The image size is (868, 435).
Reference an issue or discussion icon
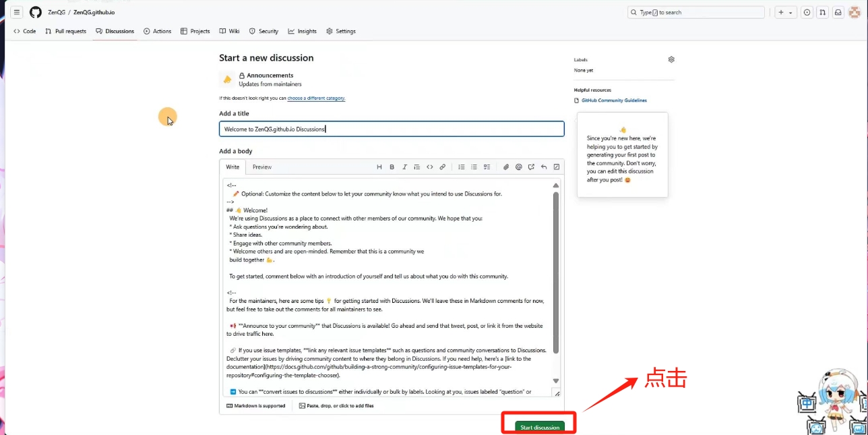(x=531, y=167)
